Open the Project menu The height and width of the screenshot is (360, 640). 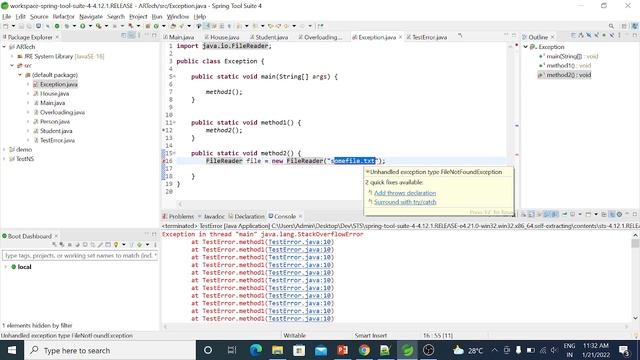[x=138, y=17]
